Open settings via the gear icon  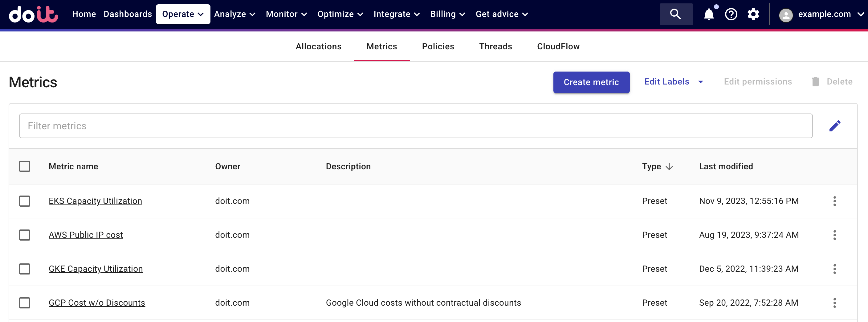point(753,14)
